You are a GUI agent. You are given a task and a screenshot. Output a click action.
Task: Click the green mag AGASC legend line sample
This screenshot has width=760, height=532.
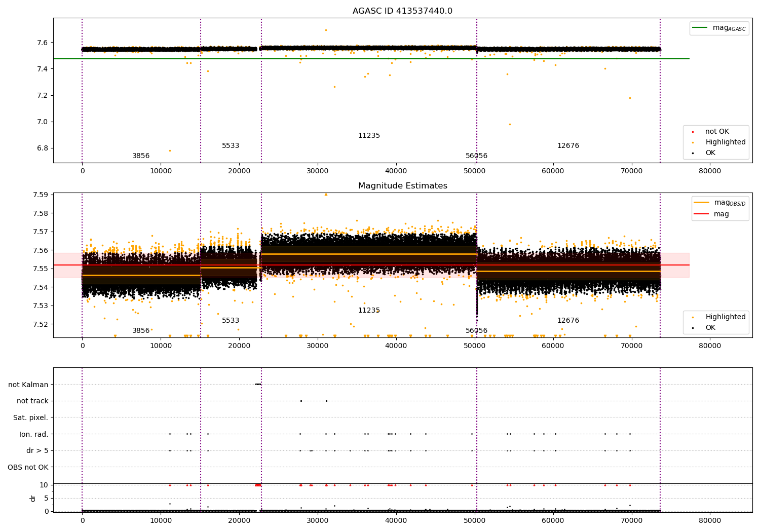[700, 28]
